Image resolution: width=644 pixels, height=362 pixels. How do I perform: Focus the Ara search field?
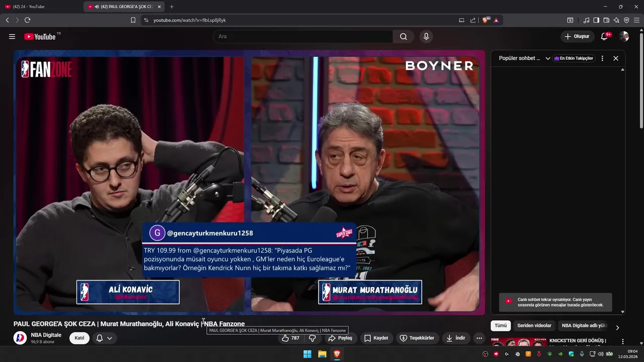(x=303, y=37)
